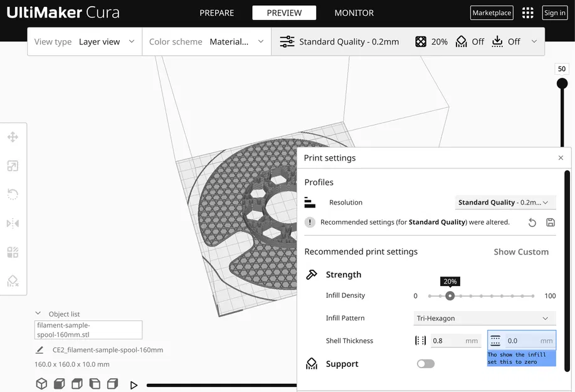The image size is (575, 392).
Task: Open the Marketplace button
Action: [x=492, y=13]
